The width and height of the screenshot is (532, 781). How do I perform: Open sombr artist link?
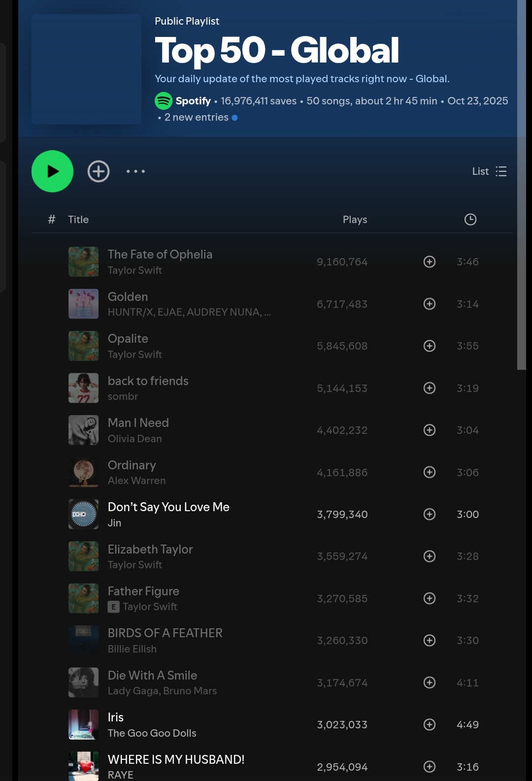point(123,396)
